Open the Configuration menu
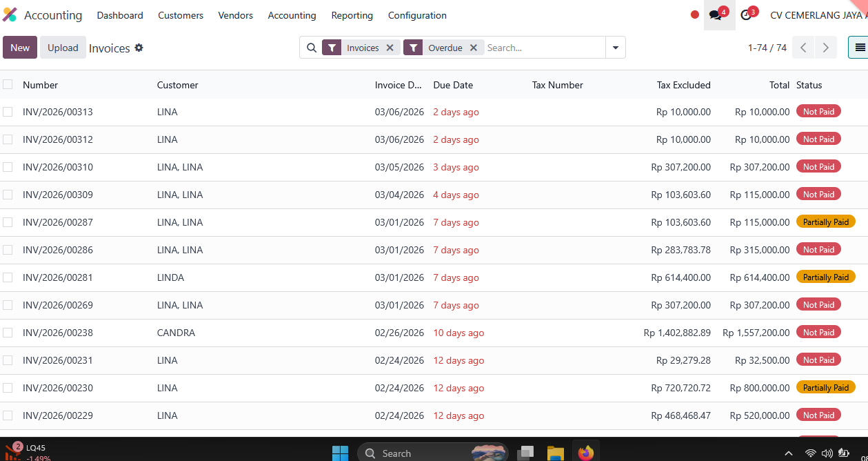Image resolution: width=868 pixels, height=461 pixels. coord(417,15)
